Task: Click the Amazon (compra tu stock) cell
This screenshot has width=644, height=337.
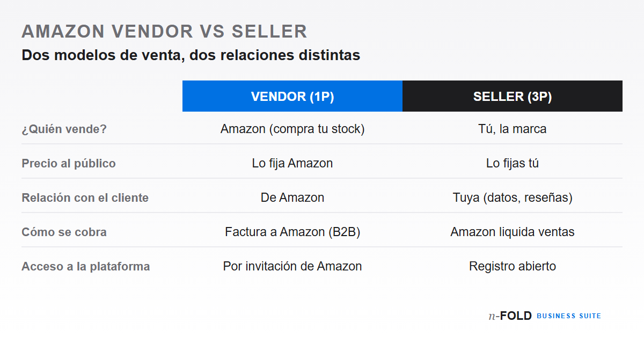Action: coord(292,129)
